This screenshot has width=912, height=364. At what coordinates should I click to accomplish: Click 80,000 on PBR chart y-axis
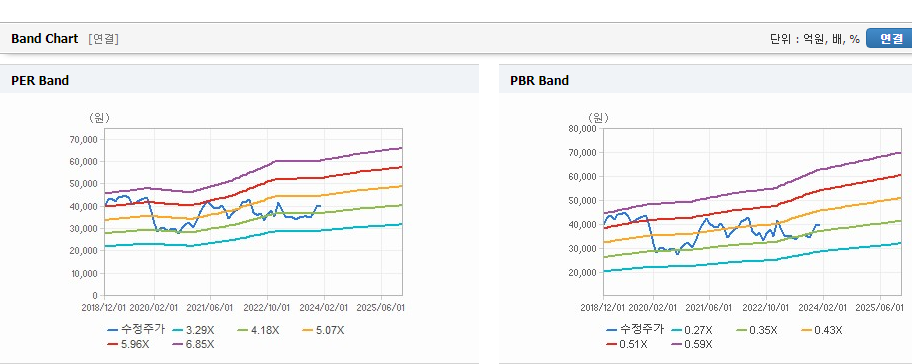point(583,129)
